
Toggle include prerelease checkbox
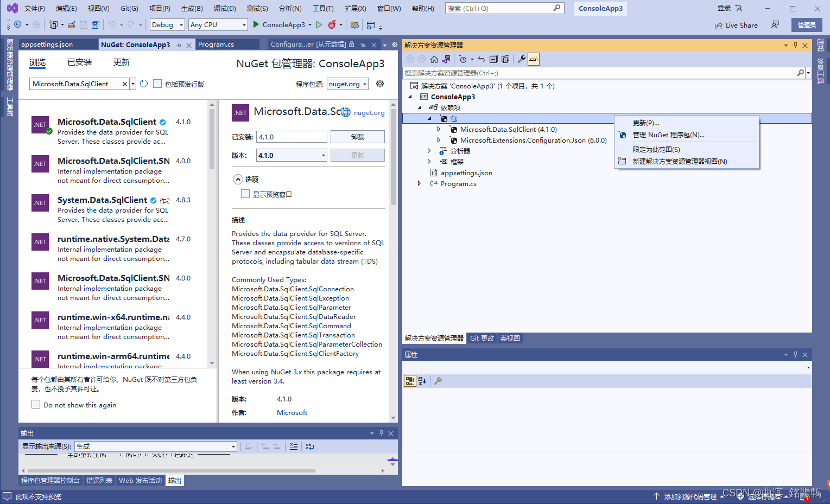[157, 84]
